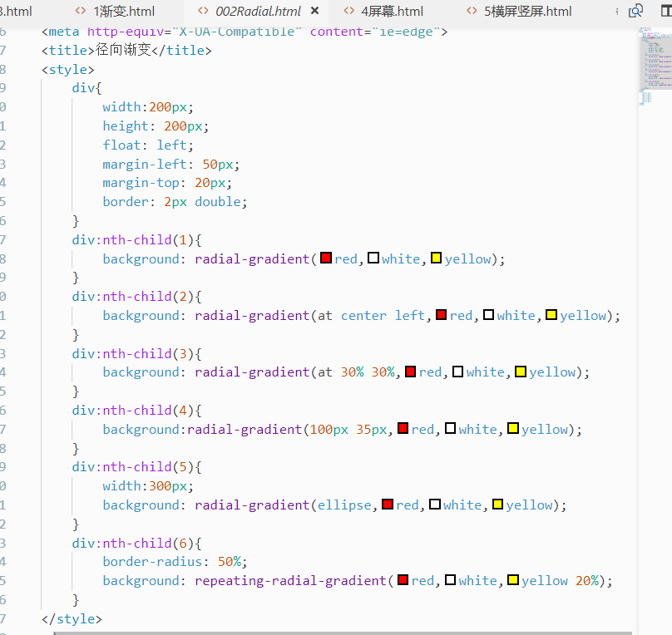Open white swatch in repeating-radial-gradient

pyautogui.click(x=450, y=580)
